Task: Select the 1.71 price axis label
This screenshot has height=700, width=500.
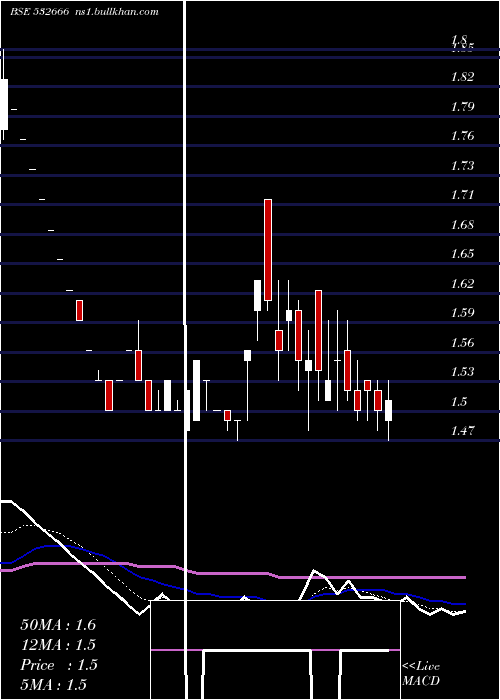Action: [462, 195]
